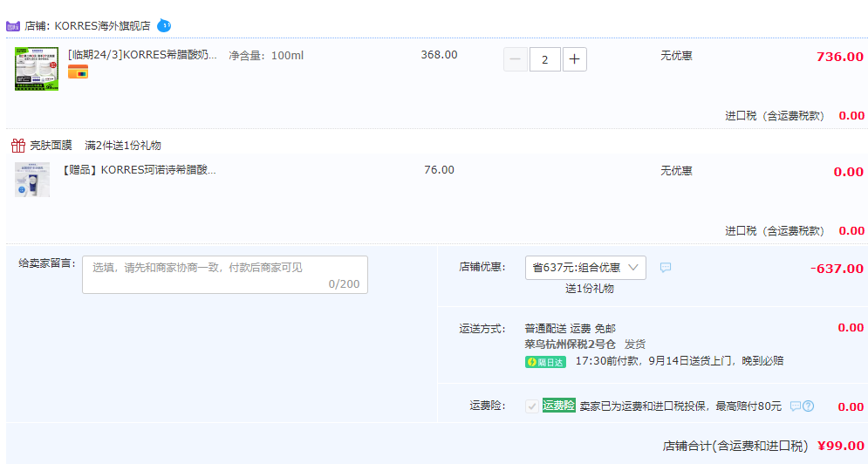Click the 菜鸟杭州保税2号仓 warehouse text
This screenshot has width=868, height=464.
coord(571,345)
